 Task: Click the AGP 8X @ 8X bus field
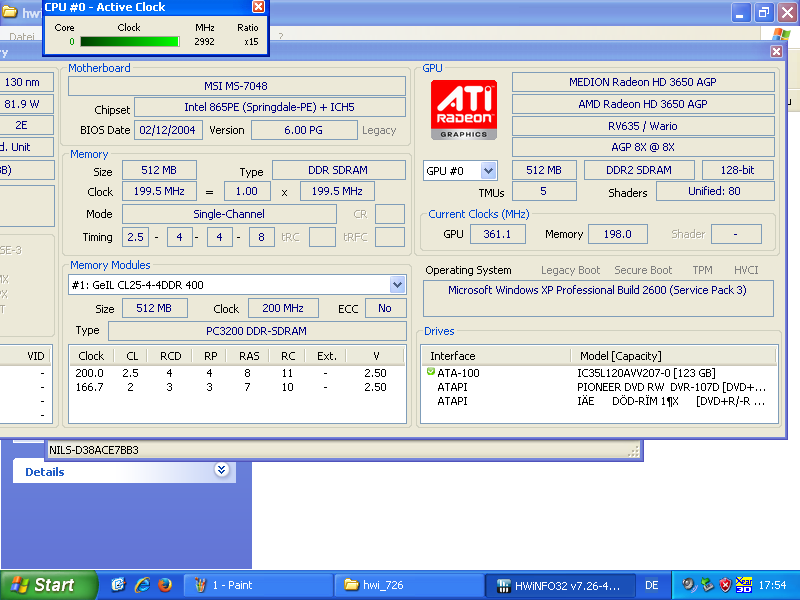[643, 147]
